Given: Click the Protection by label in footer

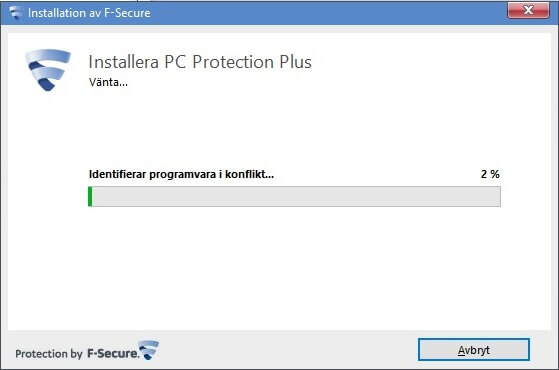Looking at the screenshot, I should tap(49, 354).
